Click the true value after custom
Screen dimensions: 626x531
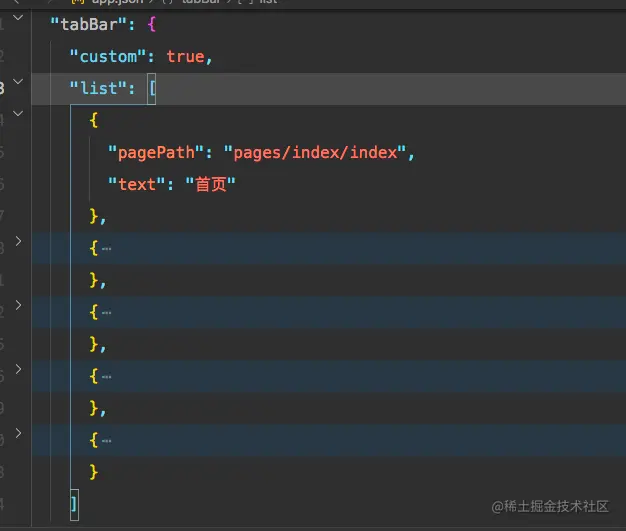[x=185, y=57]
